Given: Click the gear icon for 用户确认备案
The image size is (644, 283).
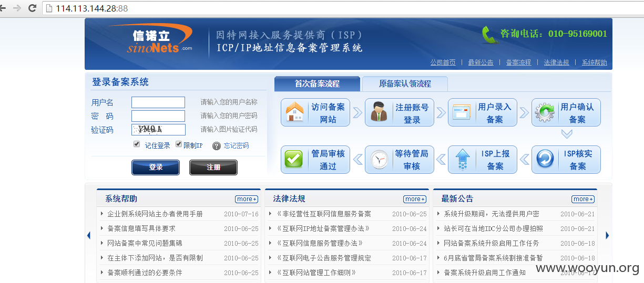Looking at the screenshot, I should coord(545,112).
